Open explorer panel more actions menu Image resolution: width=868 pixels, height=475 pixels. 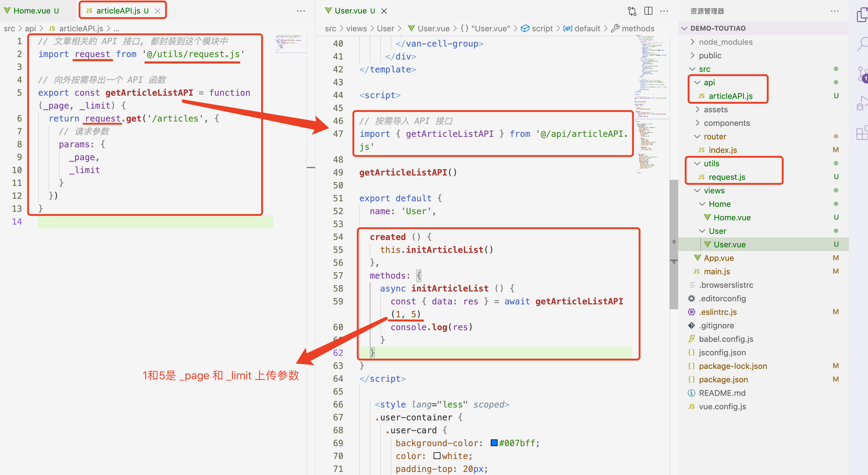pos(835,11)
